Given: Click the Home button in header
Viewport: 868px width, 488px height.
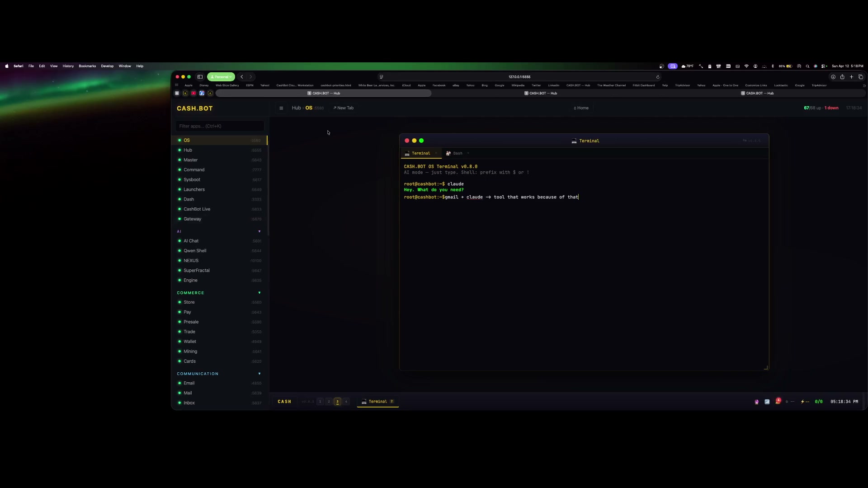Looking at the screenshot, I should 581,108.
